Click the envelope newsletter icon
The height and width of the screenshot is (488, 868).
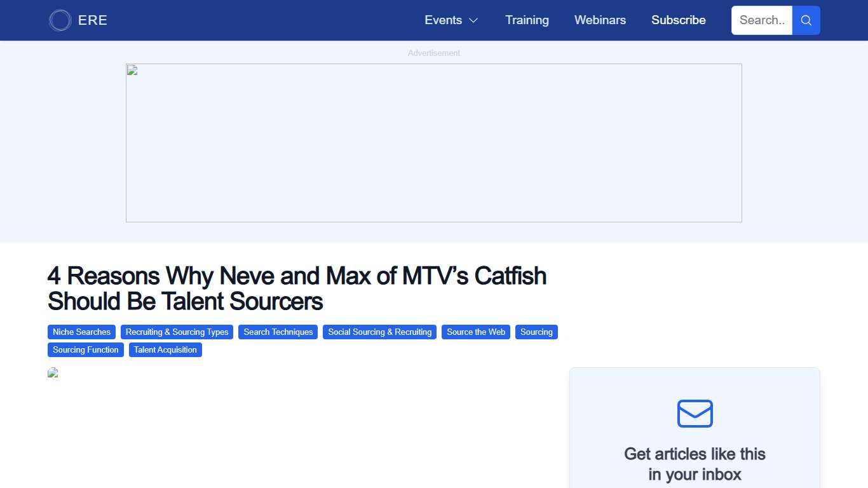coord(695,413)
